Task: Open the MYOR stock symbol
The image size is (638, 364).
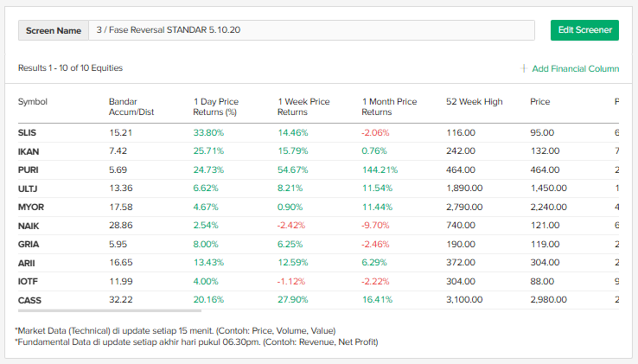Action: (x=31, y=207)
